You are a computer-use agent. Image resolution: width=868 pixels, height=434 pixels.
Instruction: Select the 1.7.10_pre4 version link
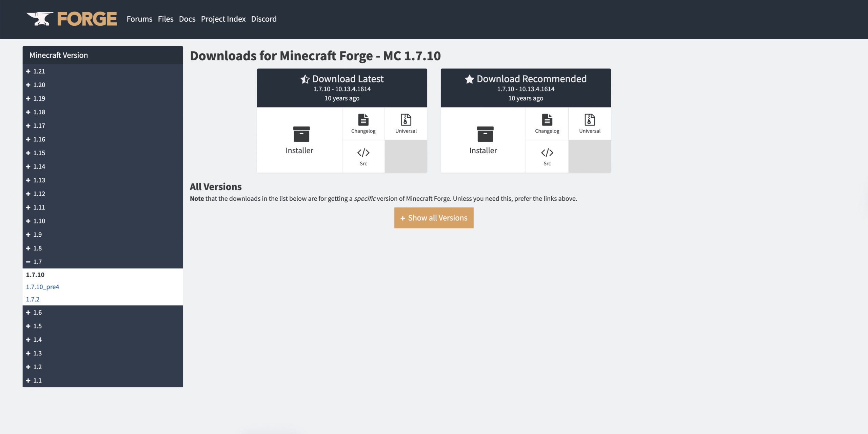[42, 287]
